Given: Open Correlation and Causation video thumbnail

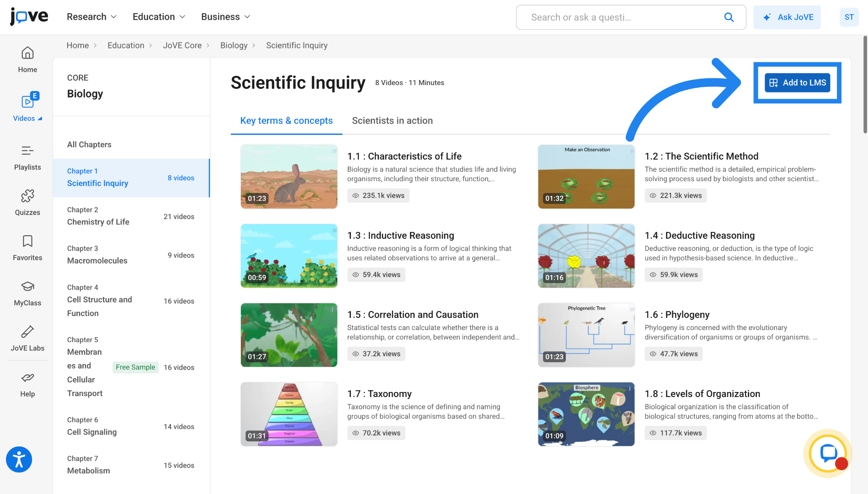Looking at the screenshot, I should coord(289,335).
